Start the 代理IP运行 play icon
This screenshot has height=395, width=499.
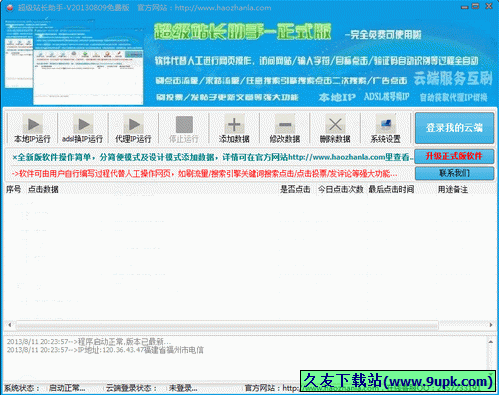[x=133, y=124]
